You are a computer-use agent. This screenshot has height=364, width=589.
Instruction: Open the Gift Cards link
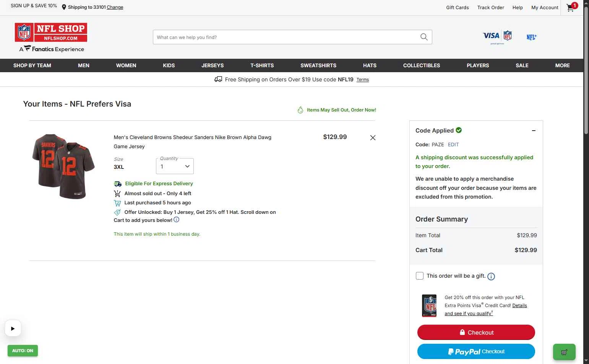coord(458,7)
